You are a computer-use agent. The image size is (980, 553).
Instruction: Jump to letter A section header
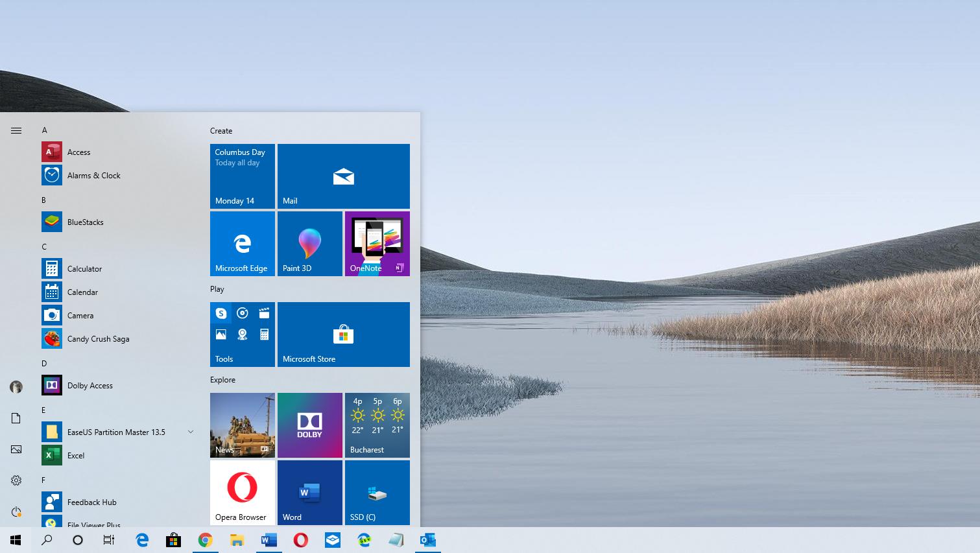45,130
